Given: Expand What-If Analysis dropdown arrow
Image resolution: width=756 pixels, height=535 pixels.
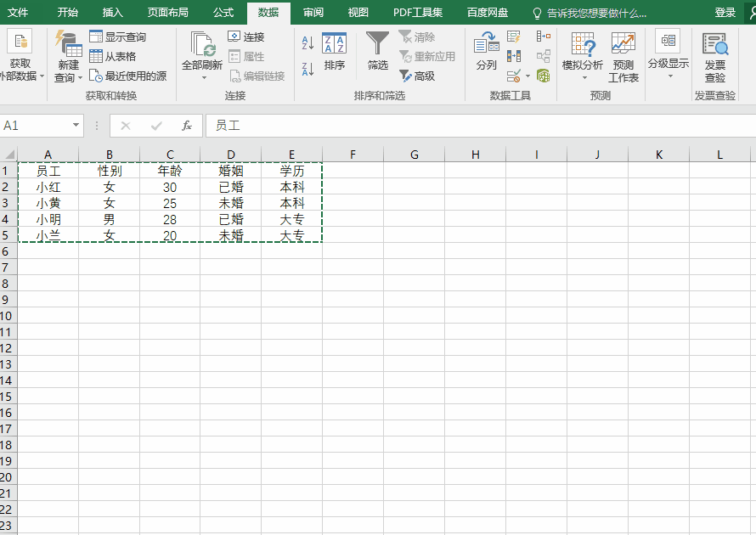Looking at the screenshot, I should coord(585,77).
